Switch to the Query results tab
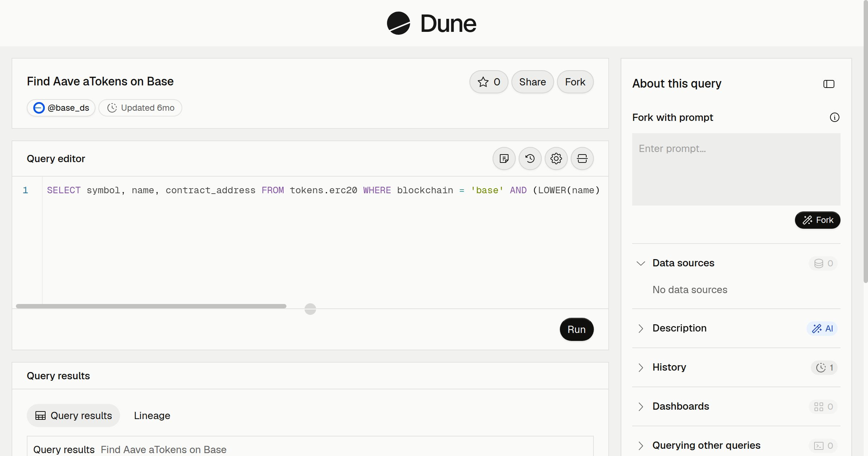Image resolution: width=868 pixels, height=456 pixels. pos(73,415)
